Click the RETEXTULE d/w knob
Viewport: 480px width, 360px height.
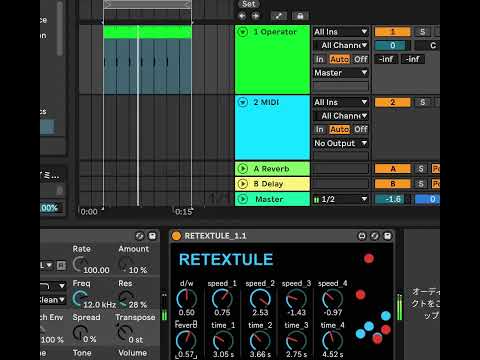click(187, 298)
